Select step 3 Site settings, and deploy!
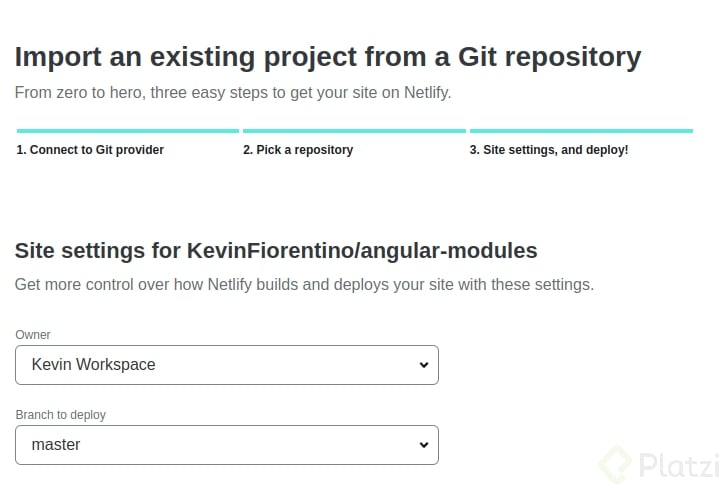The image size is (727, 490). pyautogui.click(x=549, y=150)
